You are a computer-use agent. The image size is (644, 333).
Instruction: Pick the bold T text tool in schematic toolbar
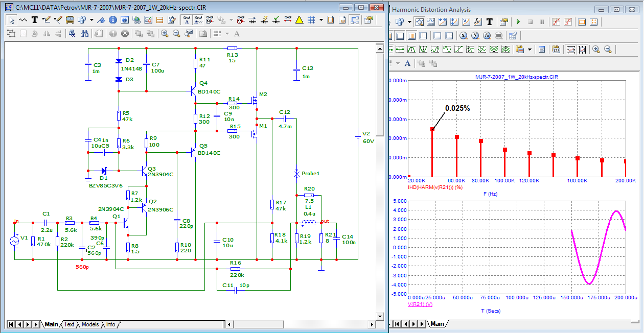click(x=34, y=20)
